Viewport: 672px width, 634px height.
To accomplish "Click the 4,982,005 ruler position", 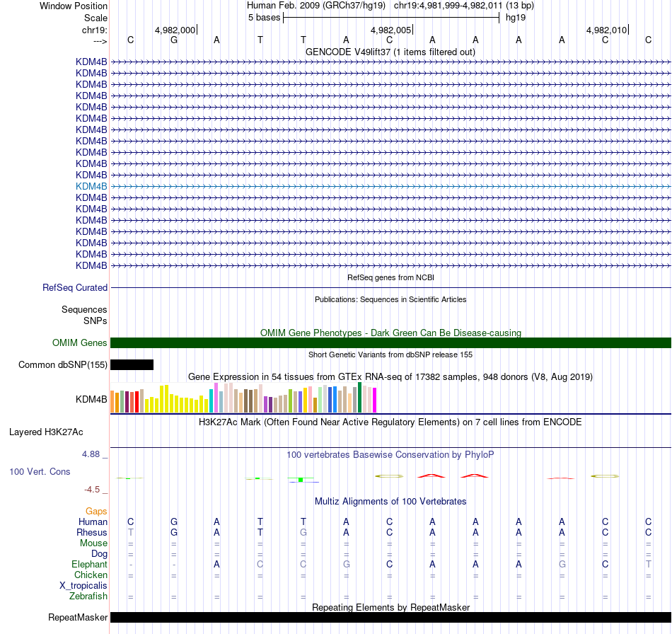I will [x=390, y=30].
